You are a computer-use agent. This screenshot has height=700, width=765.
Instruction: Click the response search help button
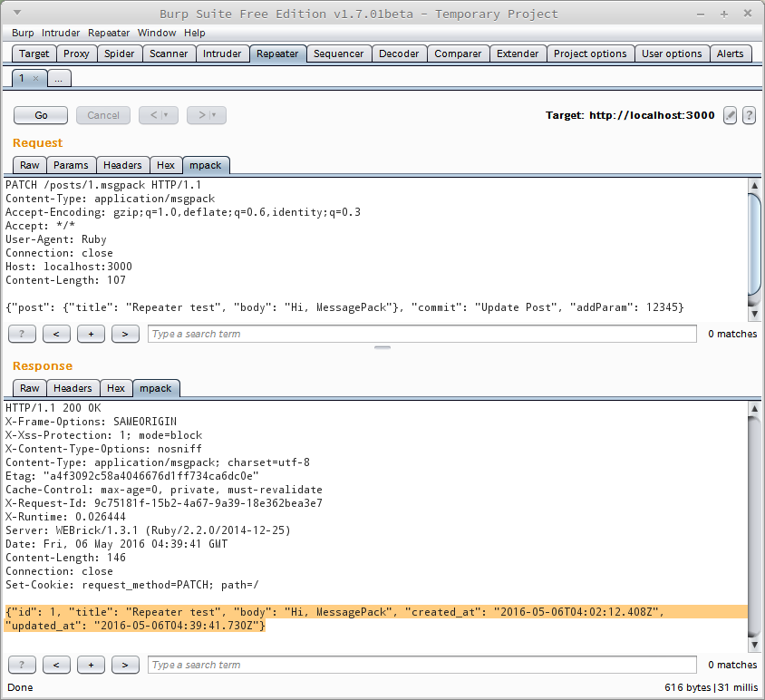point(22,665)
